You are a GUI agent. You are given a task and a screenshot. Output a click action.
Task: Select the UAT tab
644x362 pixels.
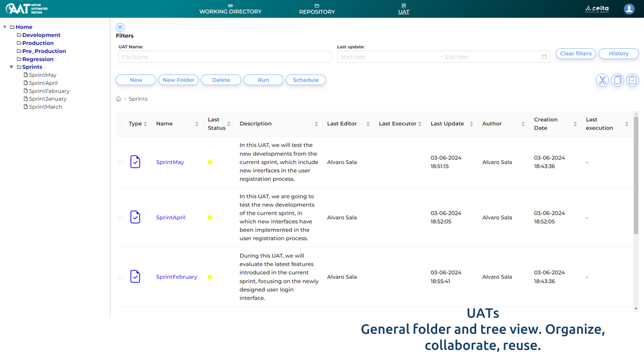[404, 9]
